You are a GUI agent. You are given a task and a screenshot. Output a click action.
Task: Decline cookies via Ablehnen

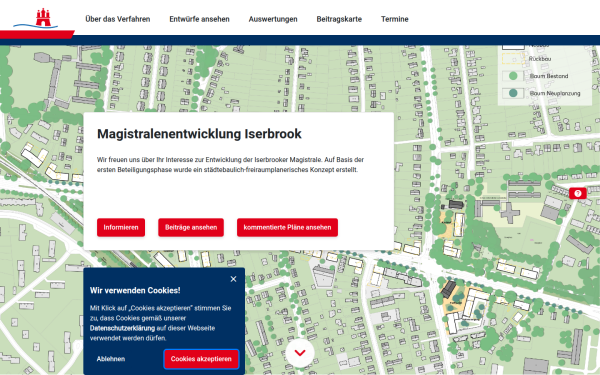click(x=111, y=359)
